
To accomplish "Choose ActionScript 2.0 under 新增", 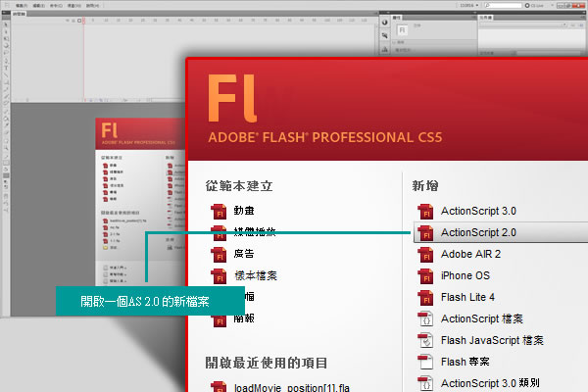I will (501, 232).
